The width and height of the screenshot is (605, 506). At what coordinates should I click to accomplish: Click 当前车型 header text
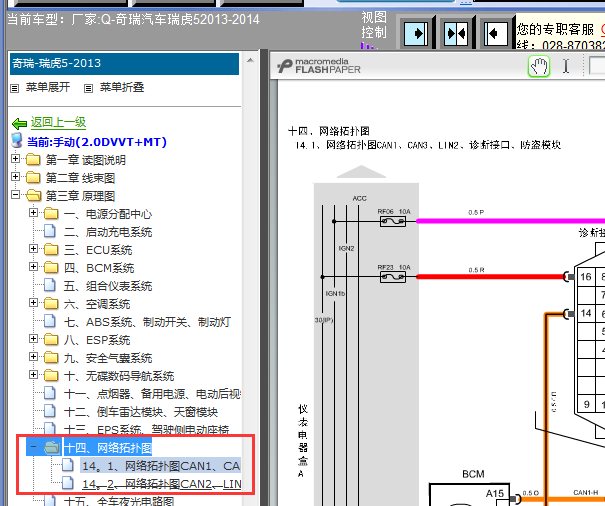pyautogui.click(x=134, y=19)
